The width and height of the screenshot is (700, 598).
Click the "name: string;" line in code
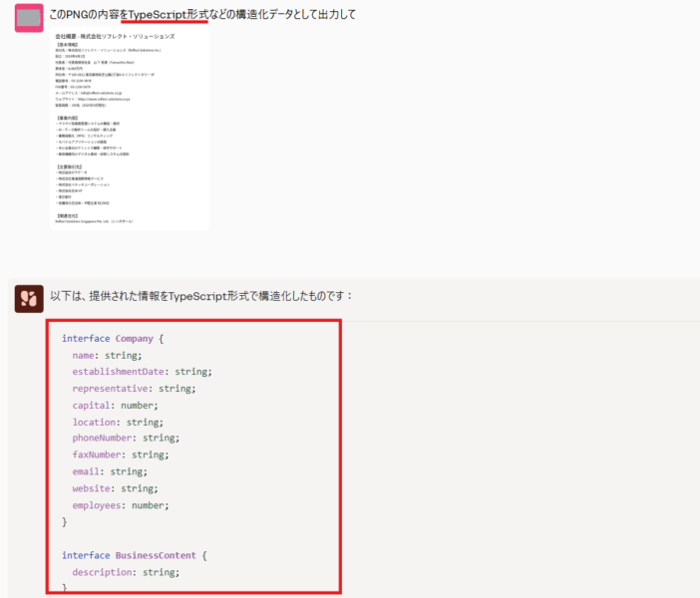(108, 355)
